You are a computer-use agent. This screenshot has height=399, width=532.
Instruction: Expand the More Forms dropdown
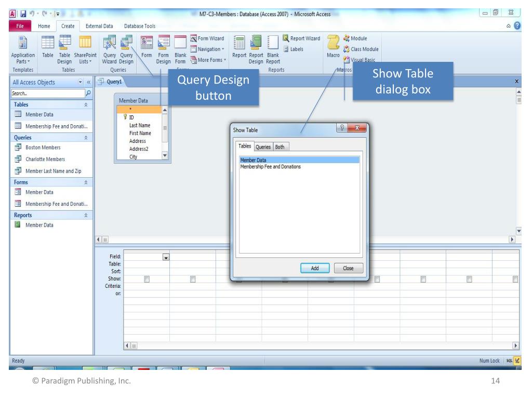[x=208, y=60]
